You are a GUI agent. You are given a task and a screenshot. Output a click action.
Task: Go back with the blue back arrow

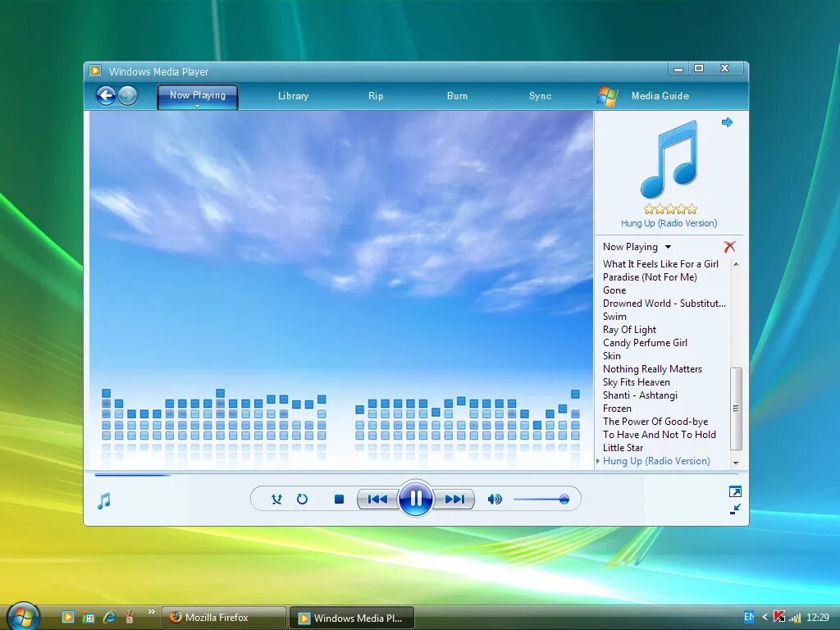(x=106, y=96)
